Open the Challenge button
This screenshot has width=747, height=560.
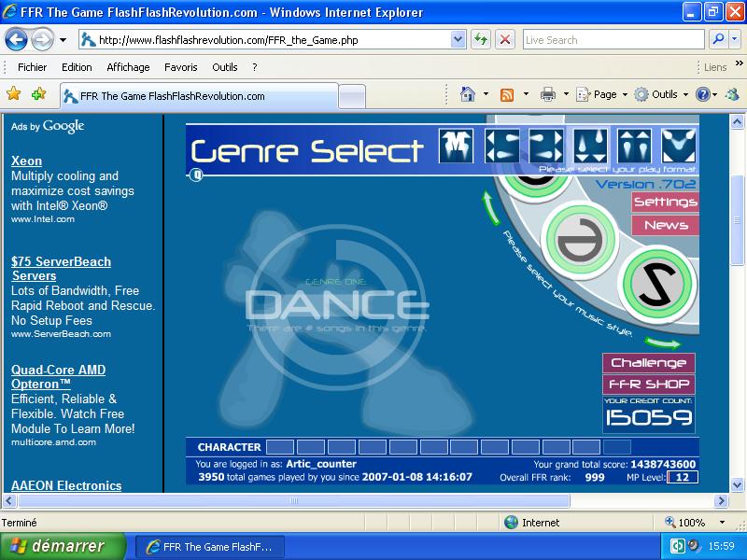pos(648,363)
